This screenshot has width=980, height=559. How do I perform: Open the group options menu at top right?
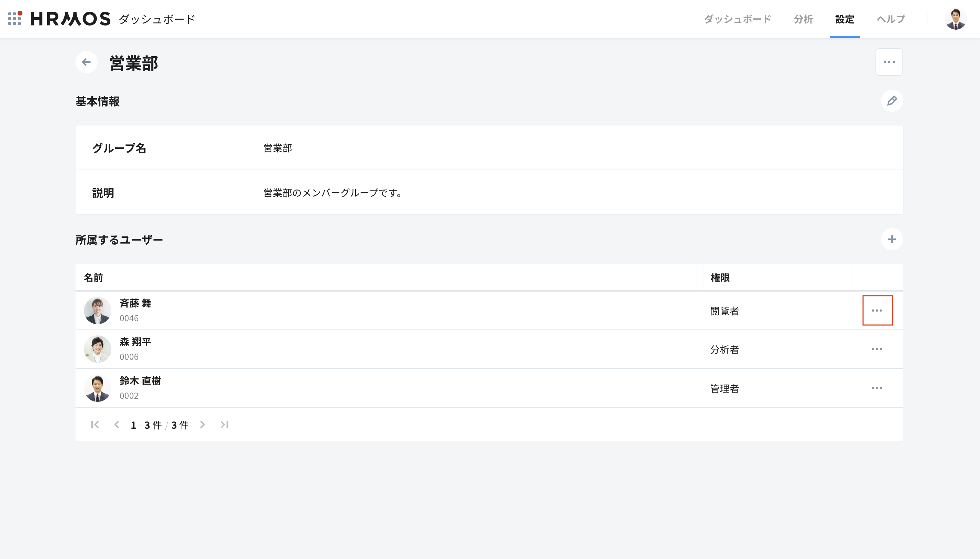click(x=889, y=62)
